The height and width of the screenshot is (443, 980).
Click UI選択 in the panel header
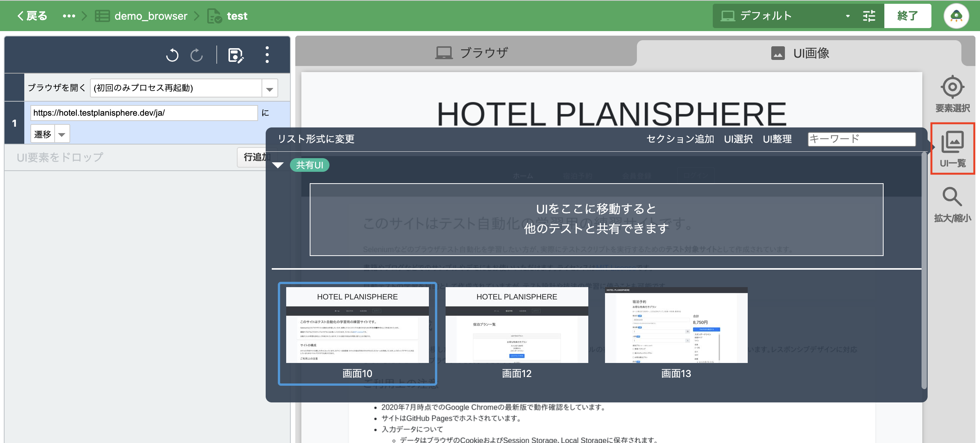click(x=738, y=139)
